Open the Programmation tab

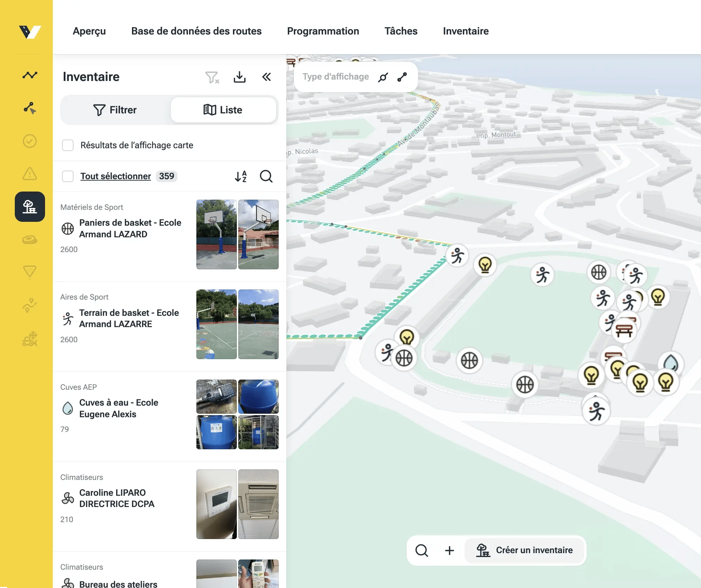[323, 31]
